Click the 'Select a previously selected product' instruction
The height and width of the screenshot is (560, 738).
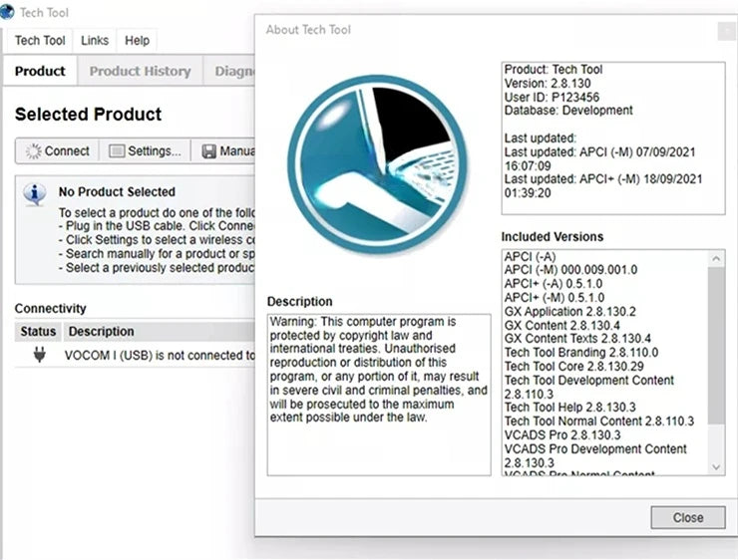pyautogui.click(x=157, y=268)
